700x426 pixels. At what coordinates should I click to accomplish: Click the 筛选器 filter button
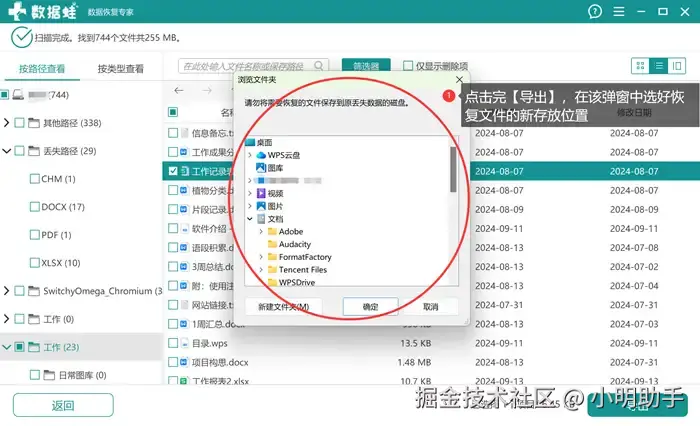pos(366,66)
